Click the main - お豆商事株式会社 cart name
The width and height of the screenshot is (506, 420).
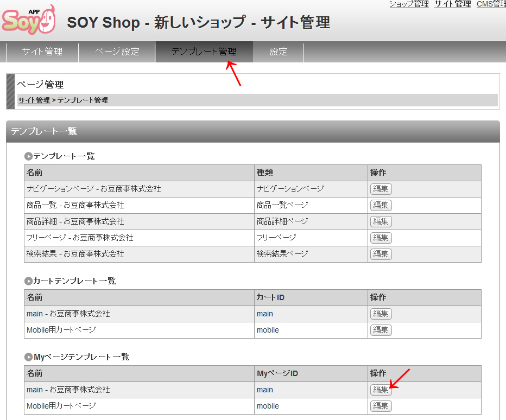point(139,314)
